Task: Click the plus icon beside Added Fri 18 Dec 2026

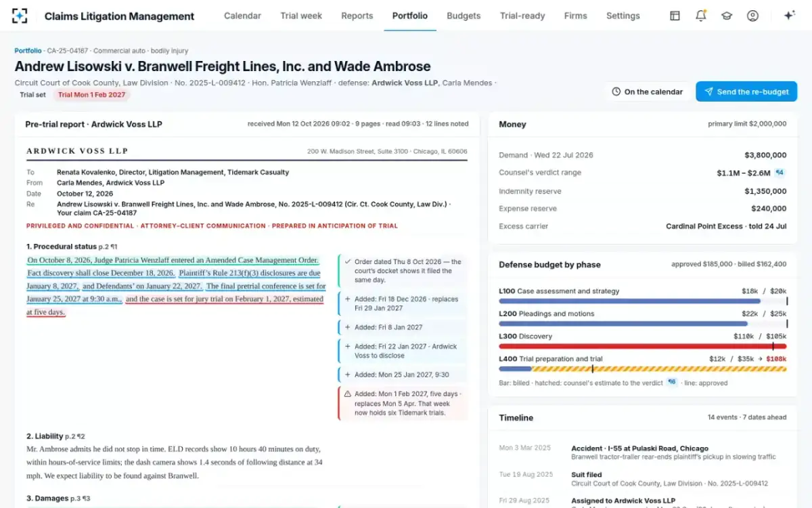Action: coord(348,299)
